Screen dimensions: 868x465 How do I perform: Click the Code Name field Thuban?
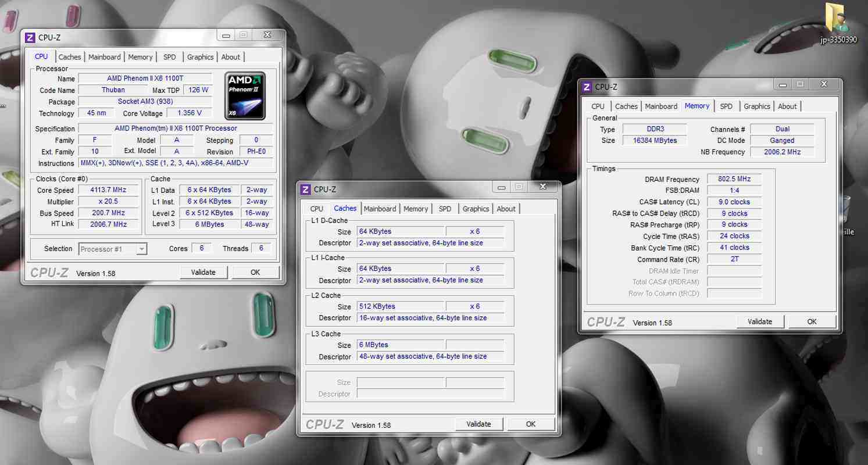[x=113, y=90]
